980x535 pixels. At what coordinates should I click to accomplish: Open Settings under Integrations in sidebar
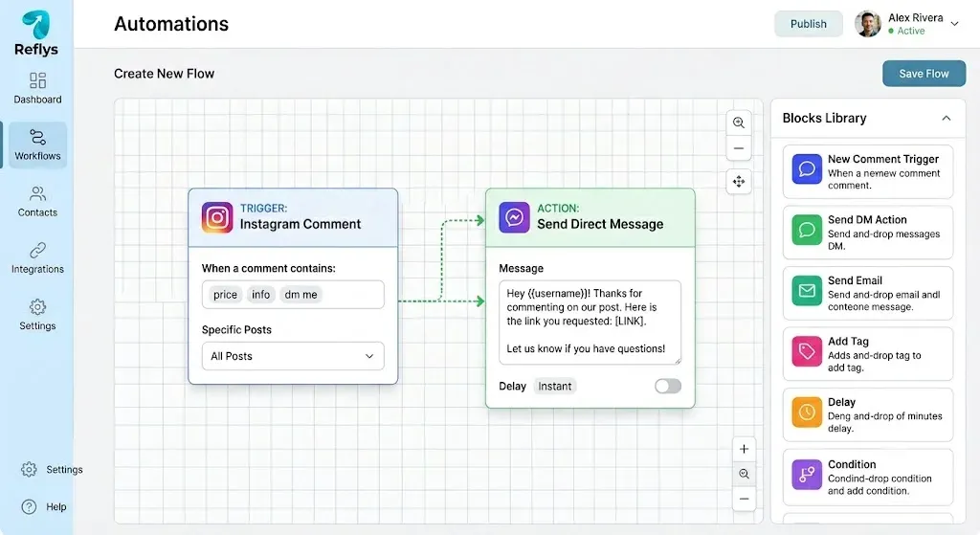tap(37, 314)
